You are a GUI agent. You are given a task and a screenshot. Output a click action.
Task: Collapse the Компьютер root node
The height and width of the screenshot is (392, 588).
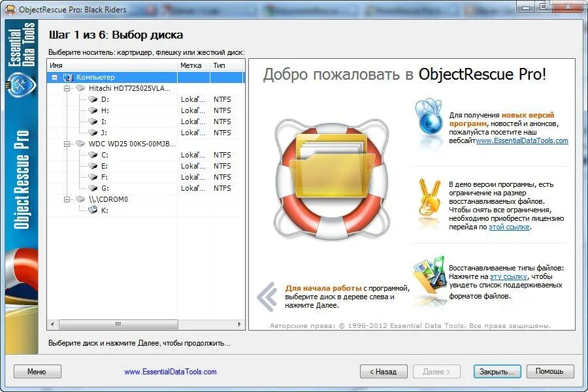(55, 77)
